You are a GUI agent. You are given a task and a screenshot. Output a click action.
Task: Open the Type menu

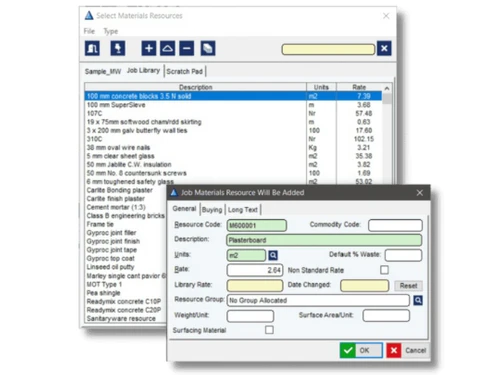tap(111, 31)
